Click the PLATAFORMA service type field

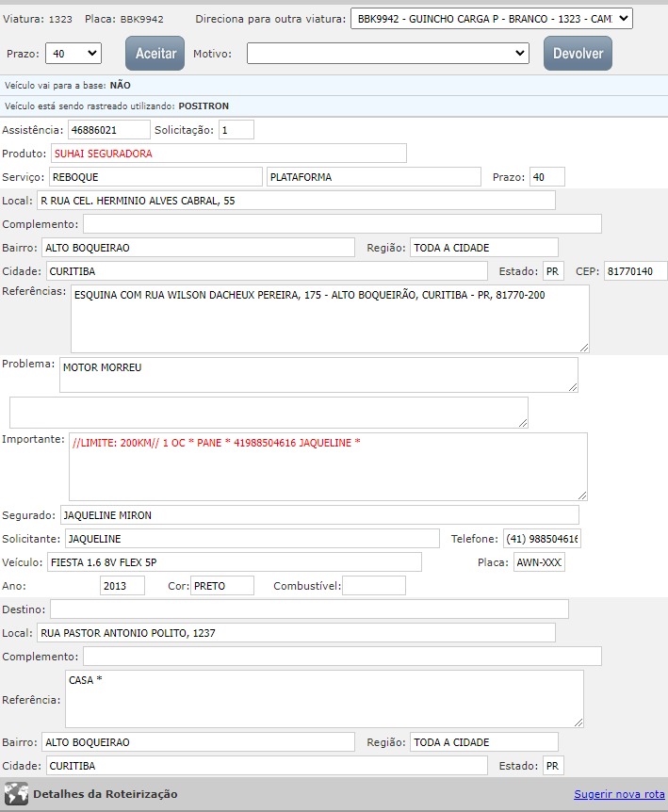point(374,177)
